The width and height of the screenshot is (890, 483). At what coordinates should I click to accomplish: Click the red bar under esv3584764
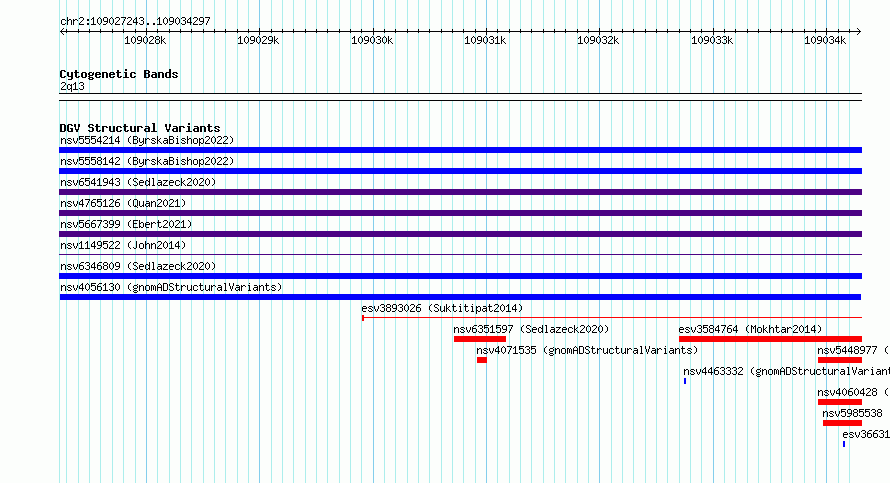[x=770, y=339]
